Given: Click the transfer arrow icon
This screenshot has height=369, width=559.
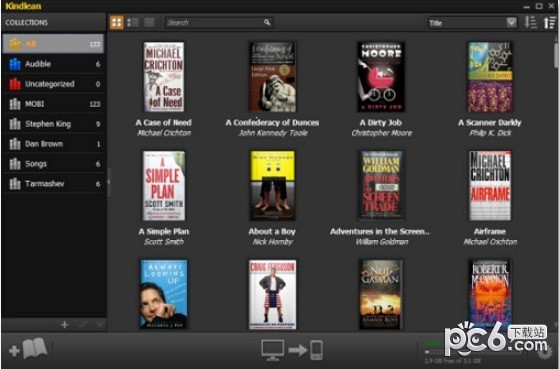Looking at the screenshot, I should pyautogui.click(x=298, y=350).
